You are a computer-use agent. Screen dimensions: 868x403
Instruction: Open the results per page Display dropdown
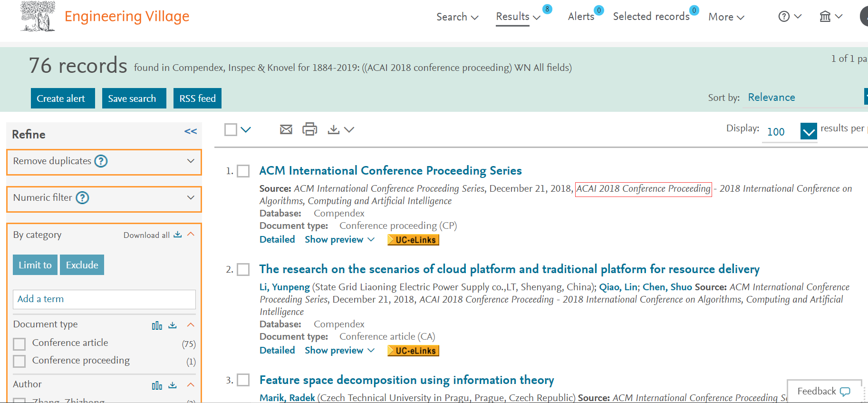tap(808, 131)
